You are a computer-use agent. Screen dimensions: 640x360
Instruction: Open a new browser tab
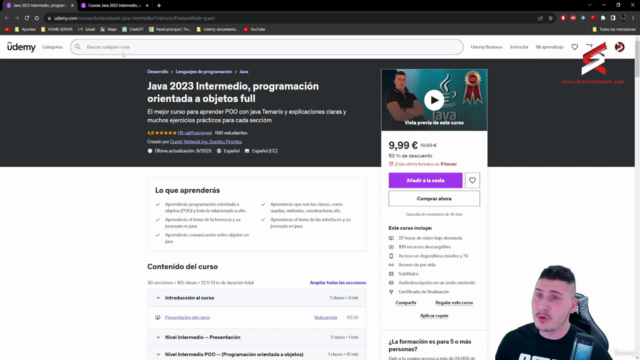(159, 5)
